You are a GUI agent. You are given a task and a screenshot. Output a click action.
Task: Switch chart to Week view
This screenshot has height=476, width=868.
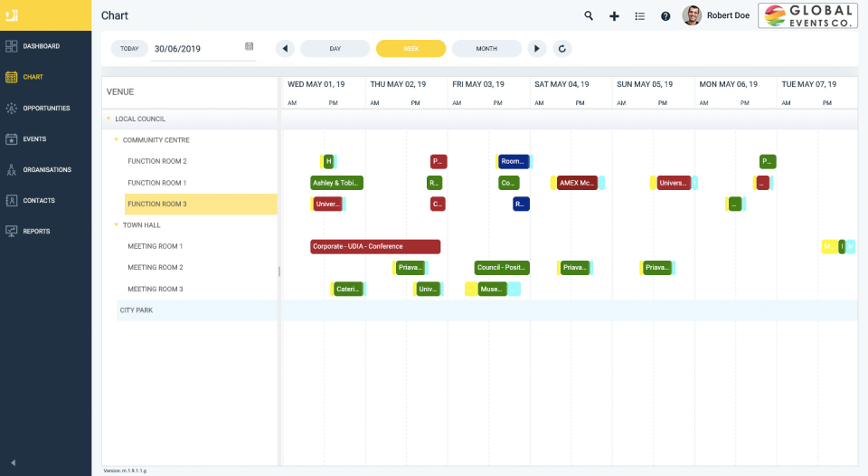point(410,49)
